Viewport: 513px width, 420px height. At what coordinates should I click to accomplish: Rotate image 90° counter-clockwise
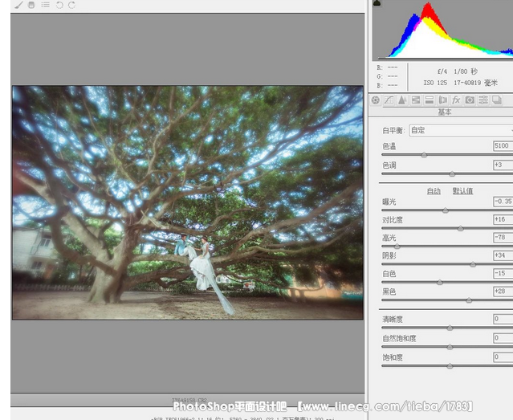(59, 5)
